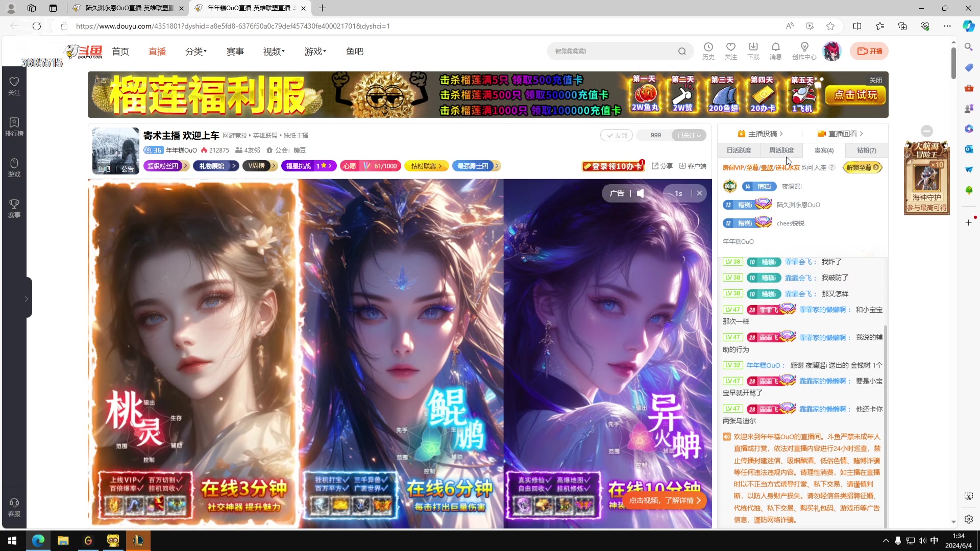Mute the advertisement video sound
Screen dimensions: 980x551
pos(641,193)
